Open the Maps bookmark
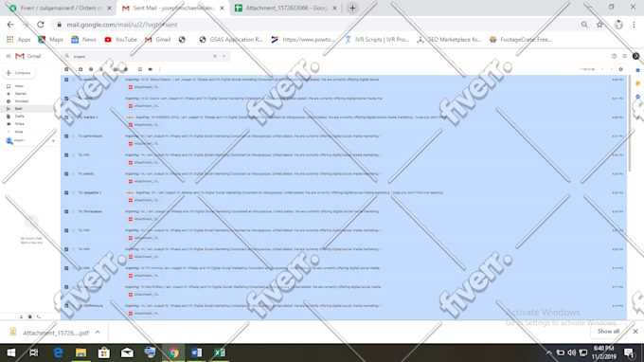The height and width of the screenshot is (362, 644). pyautogui.click(x=51, y=40)
